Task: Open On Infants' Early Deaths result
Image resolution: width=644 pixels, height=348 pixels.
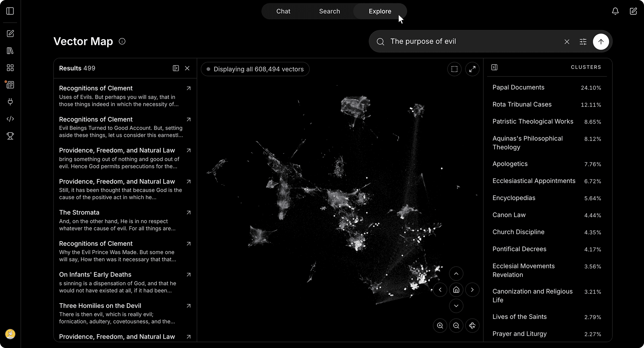Action: click(x=125, y=282)
